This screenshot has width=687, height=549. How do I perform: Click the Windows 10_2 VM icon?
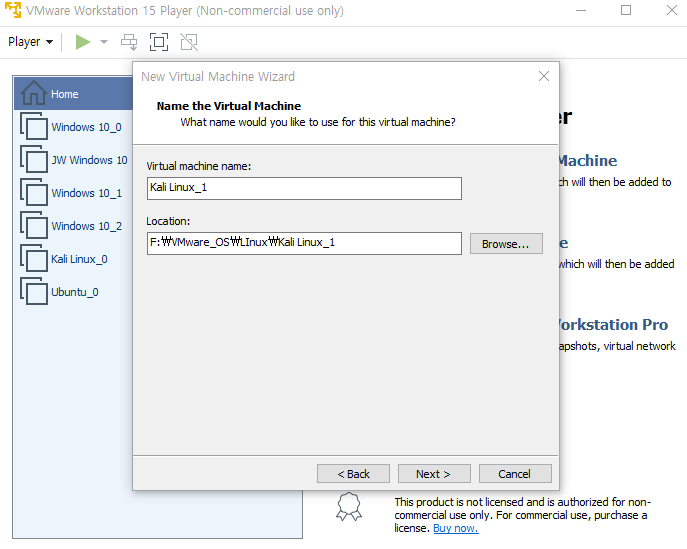tap(34, 226)
